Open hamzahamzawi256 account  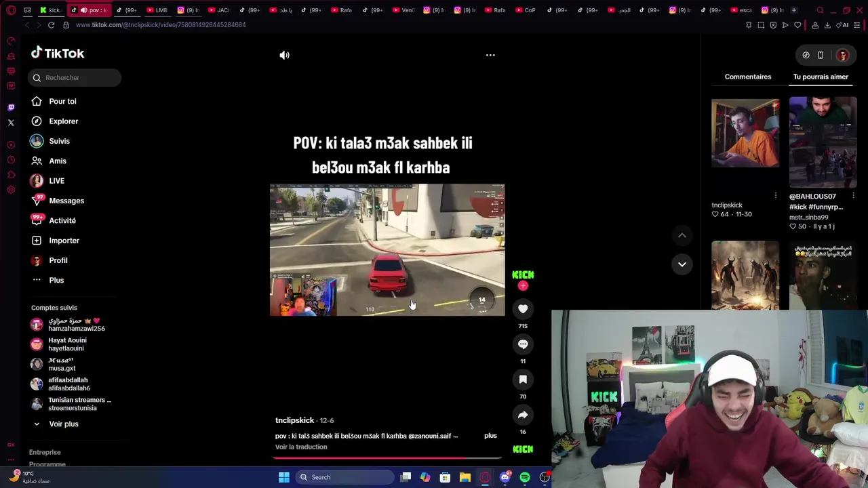click(x=68, y=325)
